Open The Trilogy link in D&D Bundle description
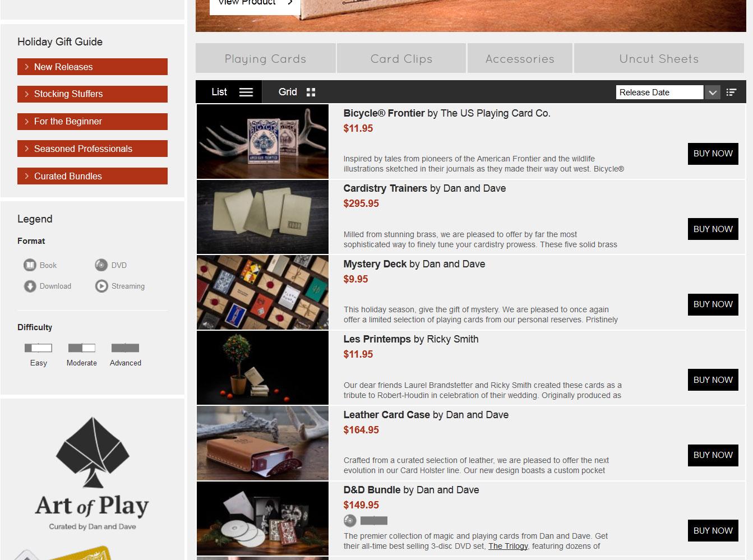Screen dimensions: 753x560 coord(508,546)
